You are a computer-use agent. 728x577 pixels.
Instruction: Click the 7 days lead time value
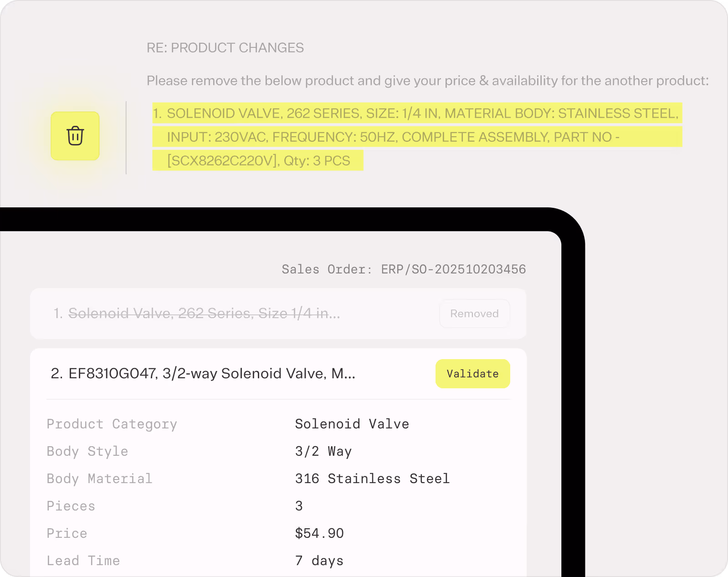tap(319, 561)
